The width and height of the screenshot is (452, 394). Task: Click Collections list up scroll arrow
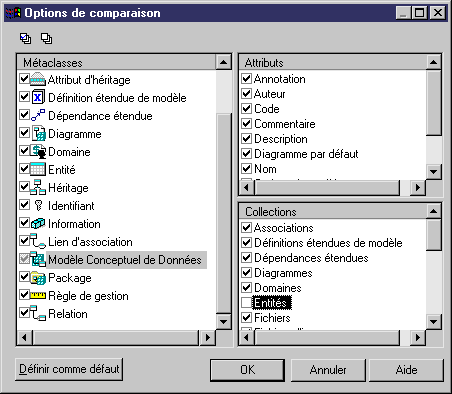[433, 211]
